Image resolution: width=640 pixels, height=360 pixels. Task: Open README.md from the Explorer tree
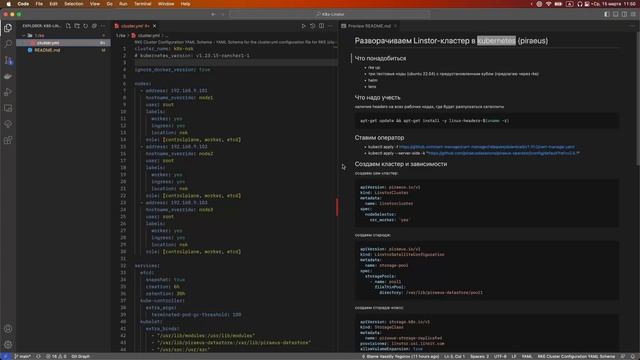pos(63,50)
